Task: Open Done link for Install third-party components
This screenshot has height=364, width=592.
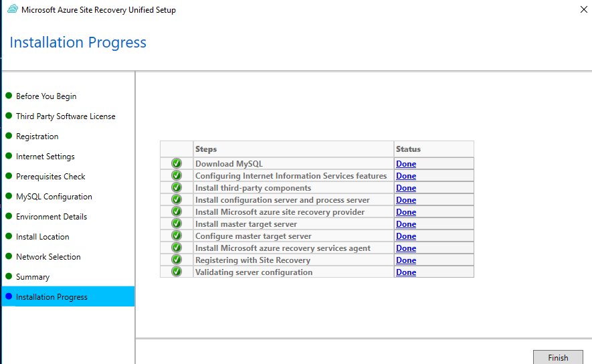Action: pos(406,188)
